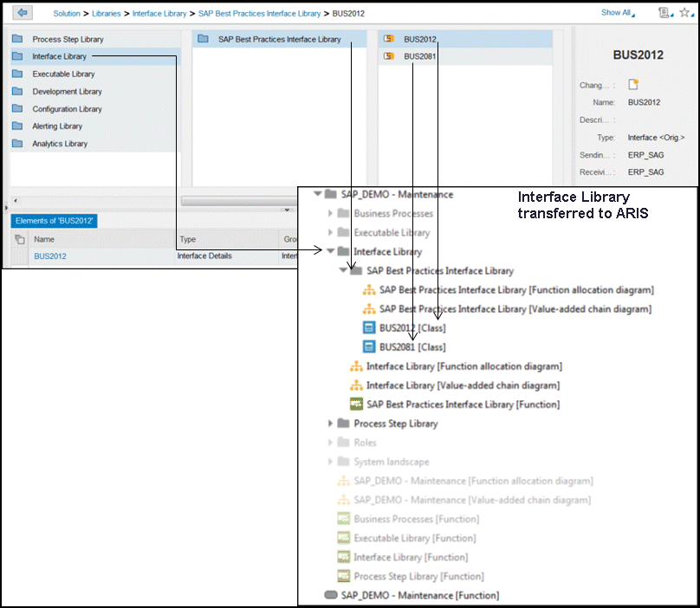Collapse the panel with the small down arrow
This screenshot has height=608, width=700.
point(287,210)
